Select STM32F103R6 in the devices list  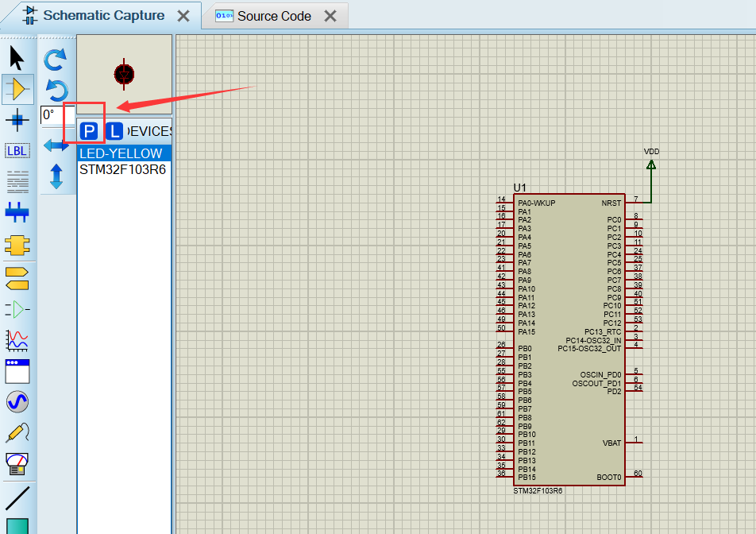(x=124, y=168)
